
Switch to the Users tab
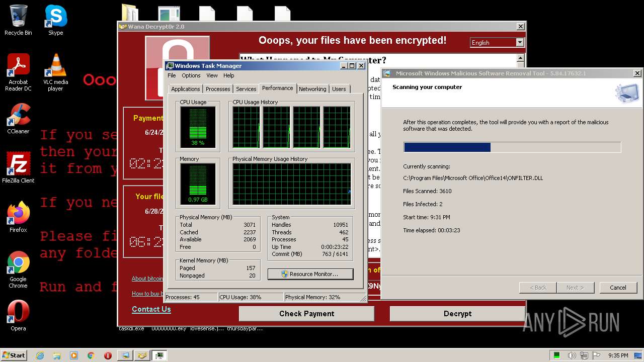tap(339, 89)
